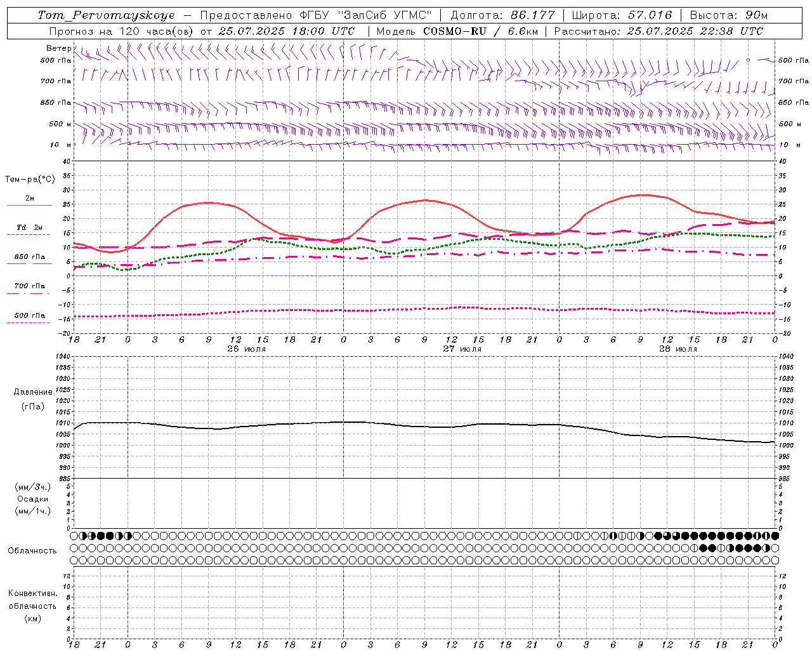Click the 'Широта: 57.016' header value

tap(622, 15)
